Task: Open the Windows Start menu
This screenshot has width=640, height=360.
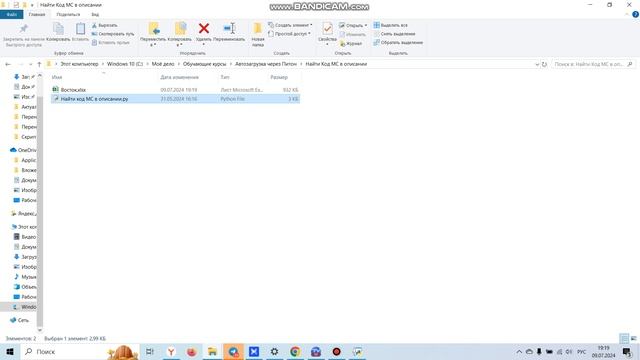Action: click(x=10, y=351)
